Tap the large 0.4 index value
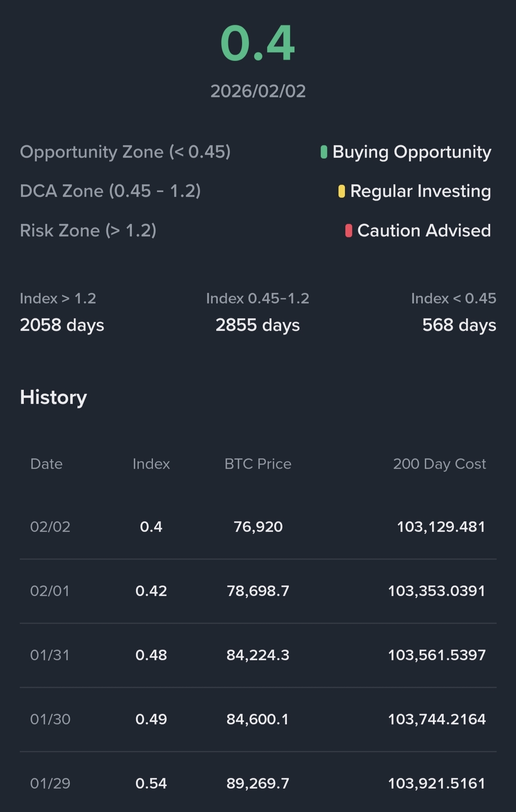Image resolution: width=516 pixels, height=812 pixels. [258, 43]
